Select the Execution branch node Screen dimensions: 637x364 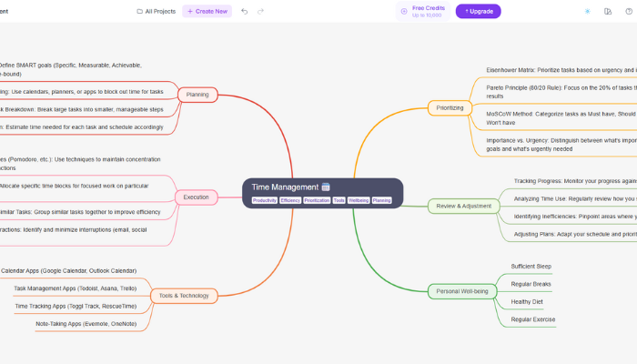pyautogui.click(x=196, y=197)
